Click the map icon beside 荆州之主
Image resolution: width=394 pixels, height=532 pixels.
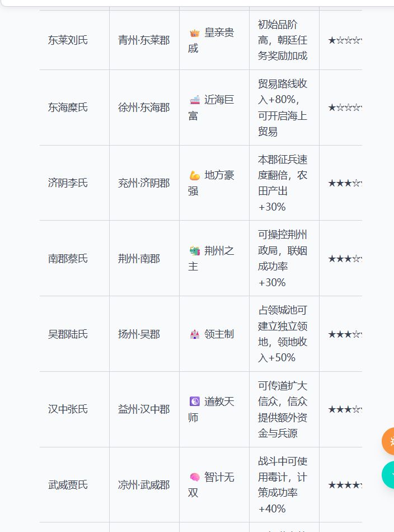click(195, 251)
